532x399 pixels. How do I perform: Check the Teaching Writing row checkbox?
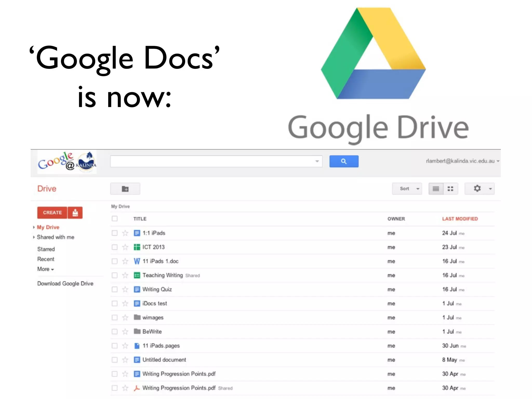pyautogui.click(x=115, y=275)
